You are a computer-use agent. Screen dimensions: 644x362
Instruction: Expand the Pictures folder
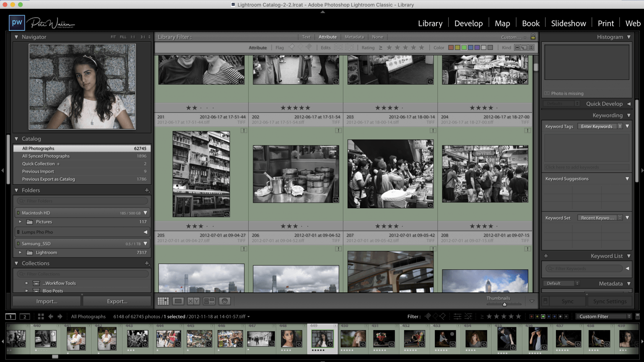tap(20, 222)
